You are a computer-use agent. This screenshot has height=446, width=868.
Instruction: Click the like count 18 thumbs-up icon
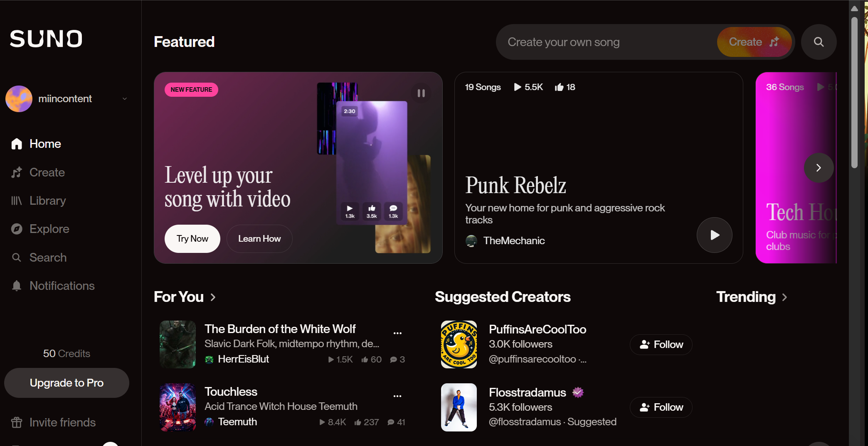tap(559, 87)
